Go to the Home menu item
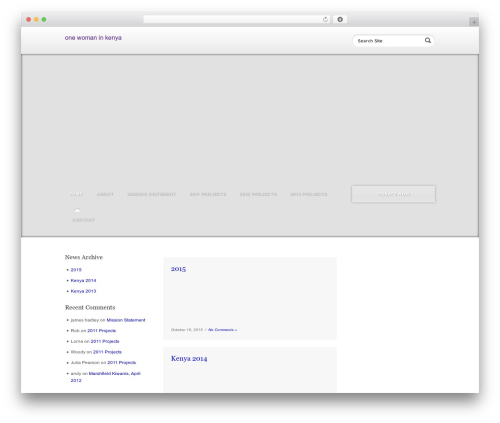The height and width of the screenshot is (423, 500). [76, 194]
